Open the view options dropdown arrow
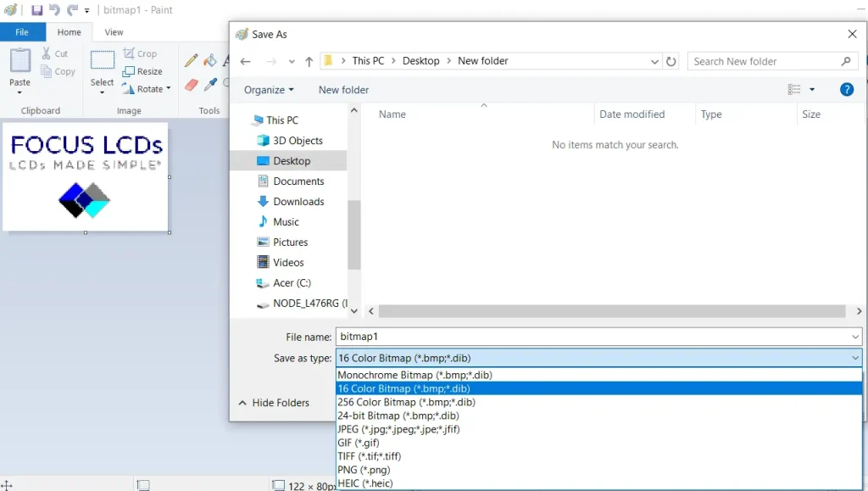The height and width of the screenshot is (491, 868). 812,90
